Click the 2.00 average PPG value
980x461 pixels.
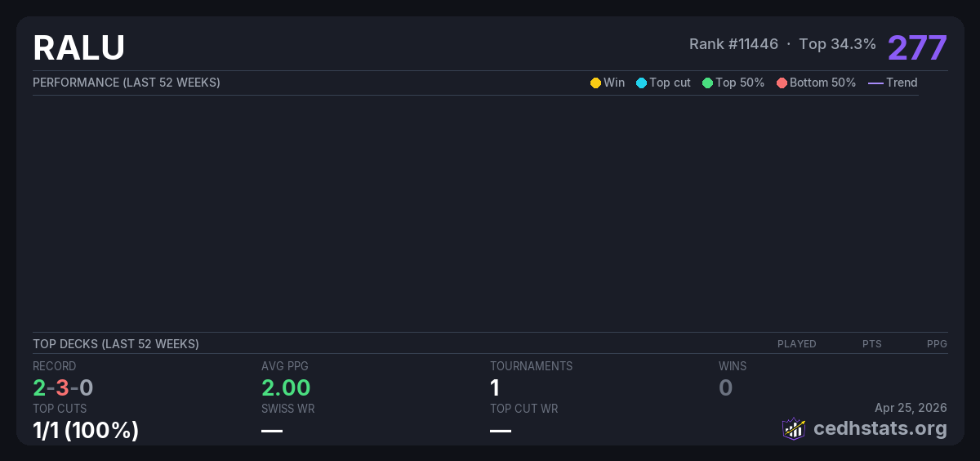(x=286, y=387)
